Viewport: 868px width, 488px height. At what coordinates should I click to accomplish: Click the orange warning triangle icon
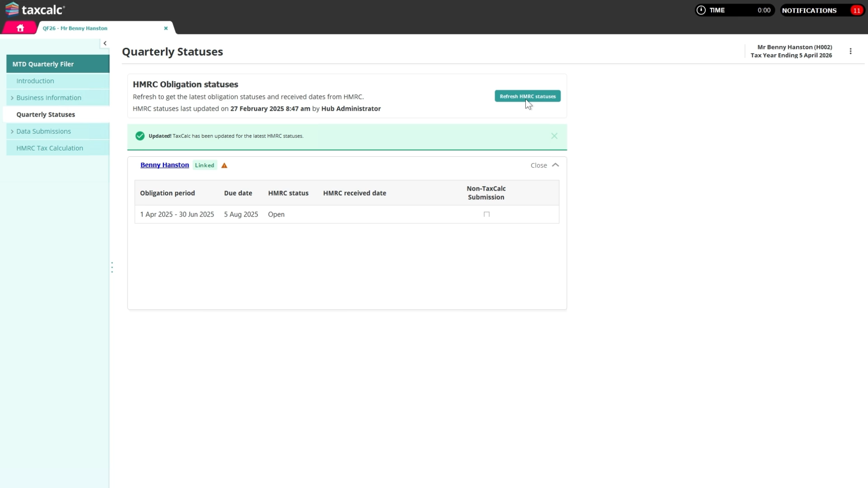224,165
